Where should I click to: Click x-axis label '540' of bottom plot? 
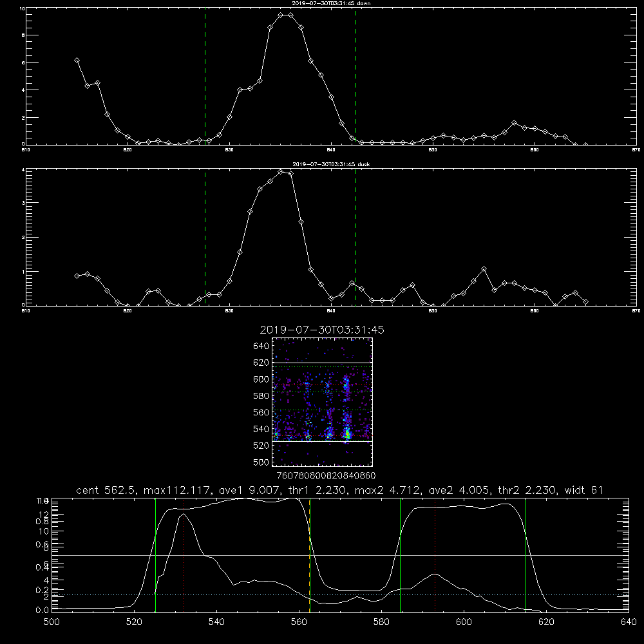(x=216, y=622)
